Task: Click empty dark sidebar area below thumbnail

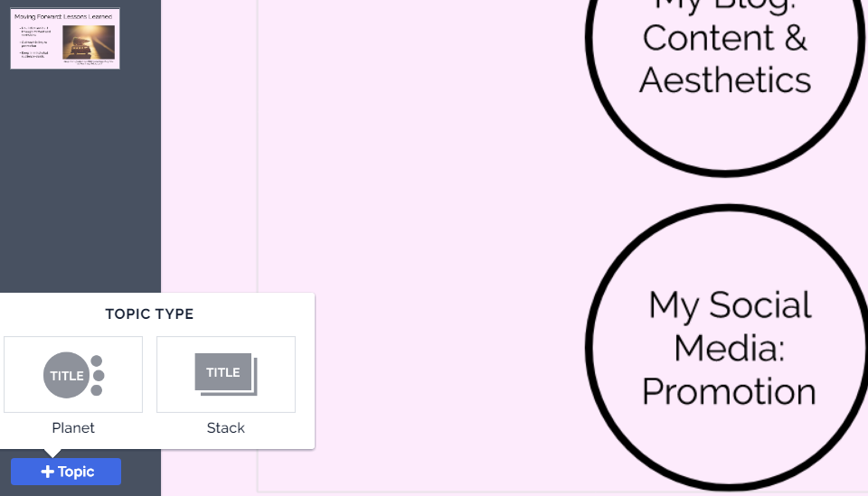Action: coord(80,181)
